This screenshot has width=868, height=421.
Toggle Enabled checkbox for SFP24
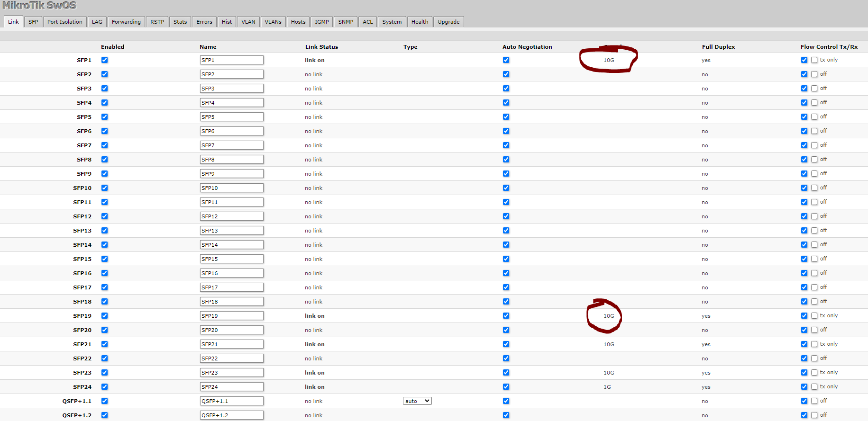(104, 386)
